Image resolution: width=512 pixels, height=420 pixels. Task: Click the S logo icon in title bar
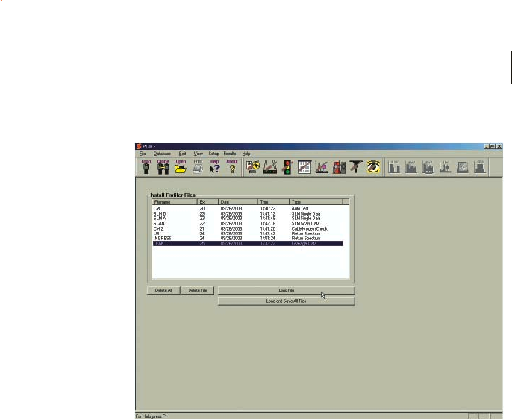click(x=139, y=146)
